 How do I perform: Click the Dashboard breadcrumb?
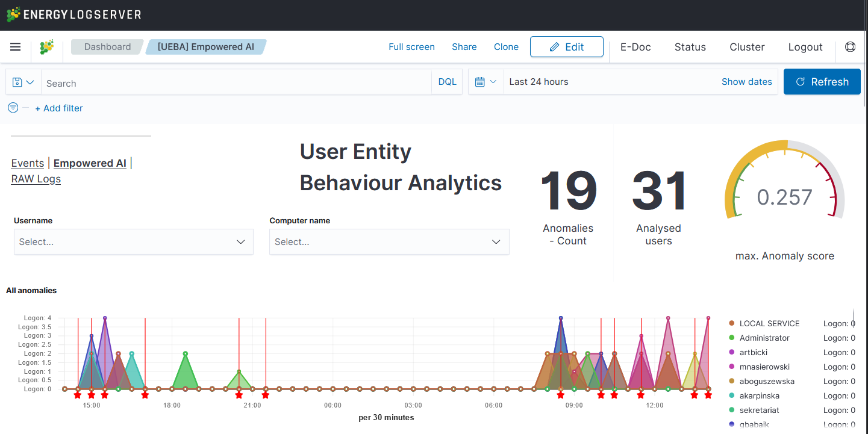coord(107,47)
